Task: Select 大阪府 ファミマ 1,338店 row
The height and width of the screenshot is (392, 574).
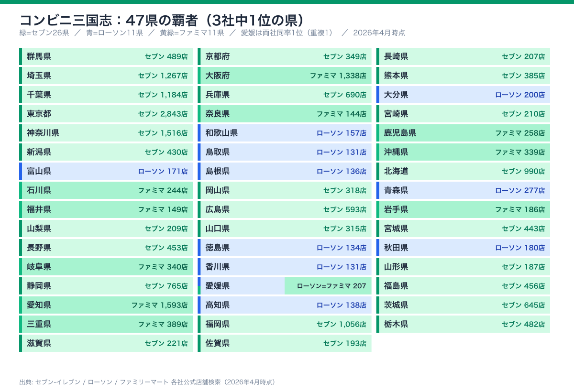Action: [285, 76]
